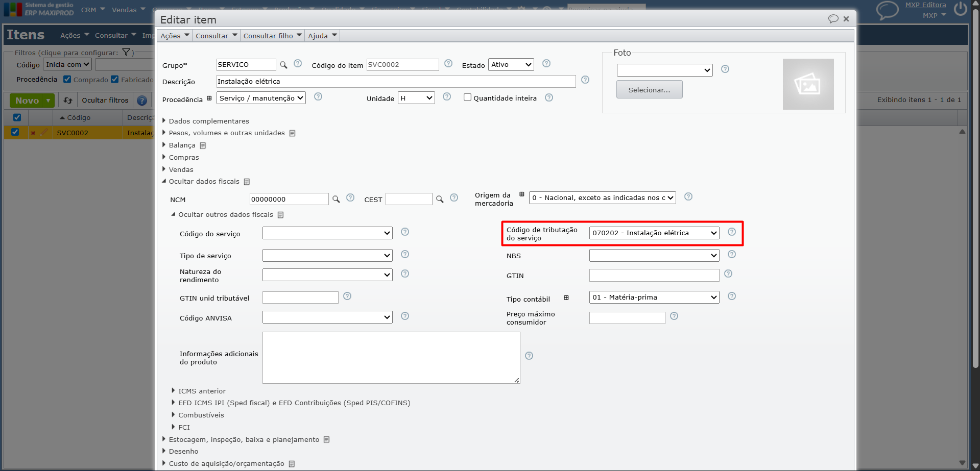Click the NCM search magnifier icon
This screenshot has height=471, width=980.
point(336,199)
